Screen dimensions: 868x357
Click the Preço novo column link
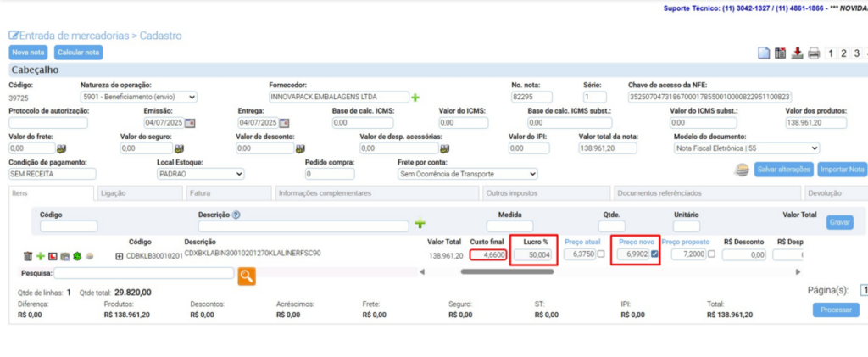click(x=637, y=242)
